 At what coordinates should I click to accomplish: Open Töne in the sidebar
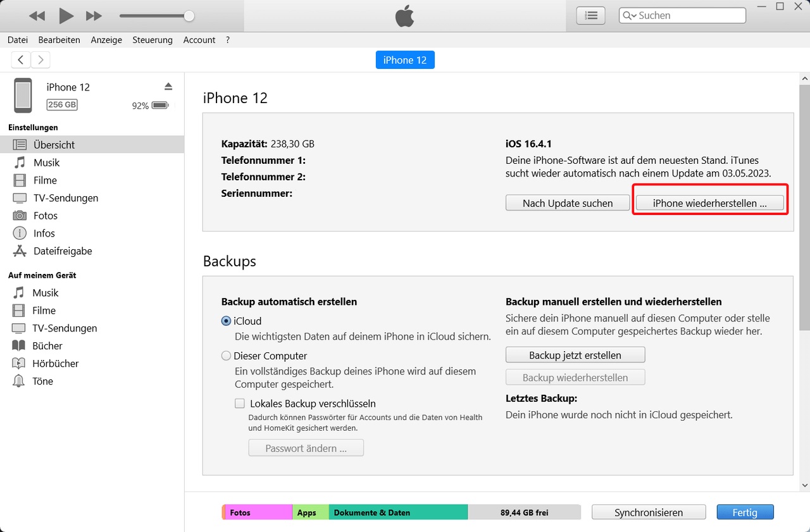click(x=42, y=381)
